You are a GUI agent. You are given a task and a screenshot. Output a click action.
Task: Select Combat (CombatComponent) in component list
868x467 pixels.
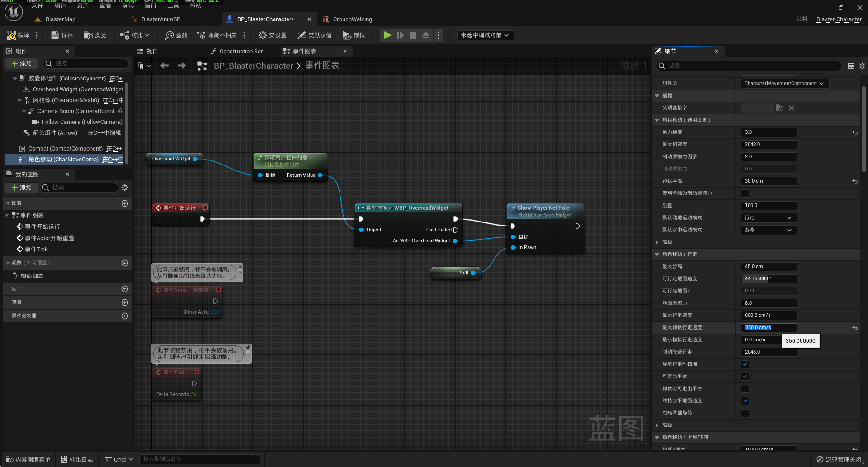[65, 149]
